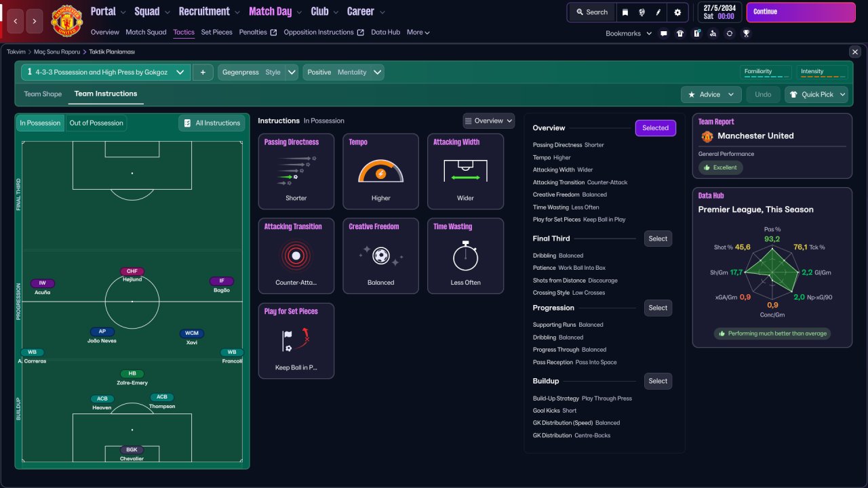The height and width of the screenshot is (488, 868).
Task: Toggle the Overview Selected button
Action: (x=655, y=128)
